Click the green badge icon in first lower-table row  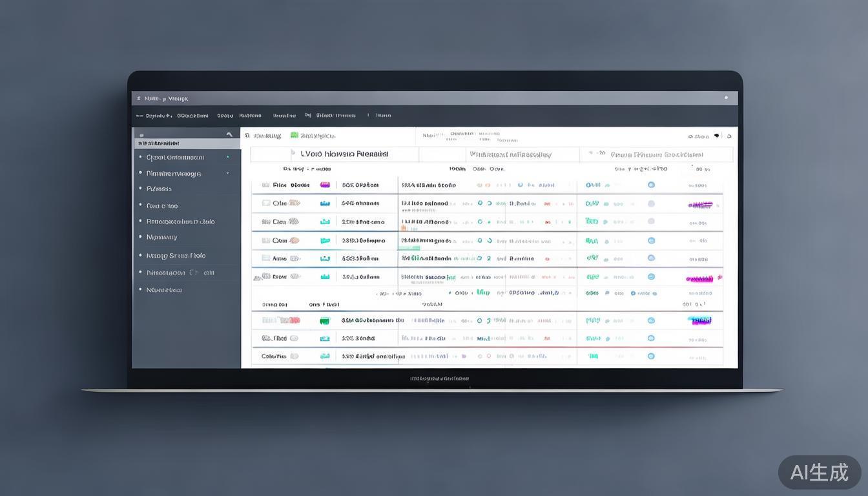point(324,320)
